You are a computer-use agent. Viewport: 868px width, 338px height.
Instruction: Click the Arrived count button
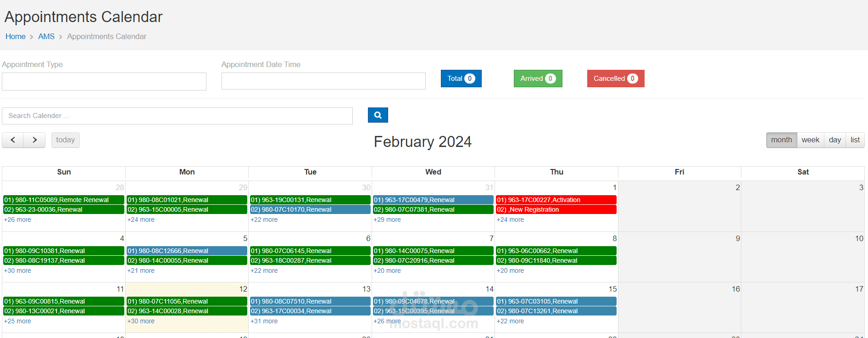pyautogui.click(x=538, y=79)
